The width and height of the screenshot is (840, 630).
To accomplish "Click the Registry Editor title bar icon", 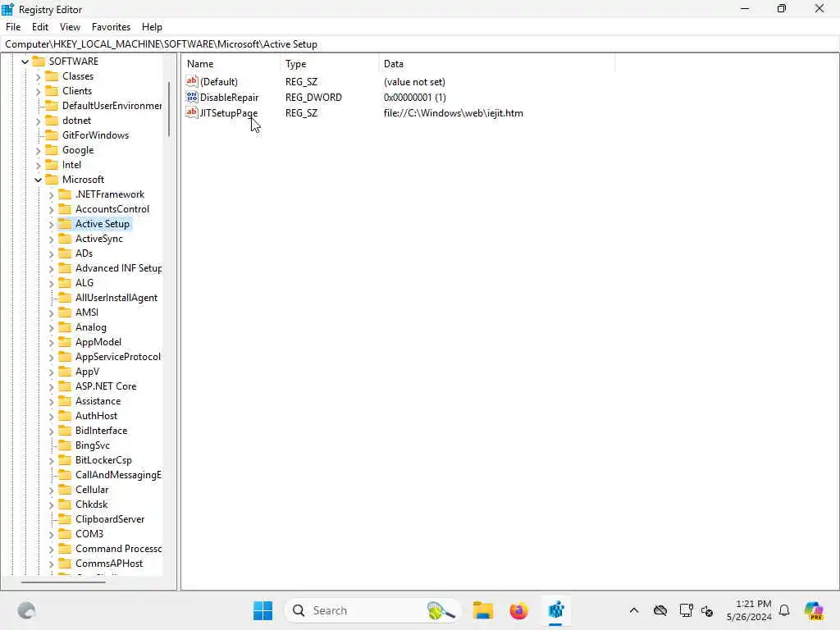I will pyautogui.click(x=8, y=9).
